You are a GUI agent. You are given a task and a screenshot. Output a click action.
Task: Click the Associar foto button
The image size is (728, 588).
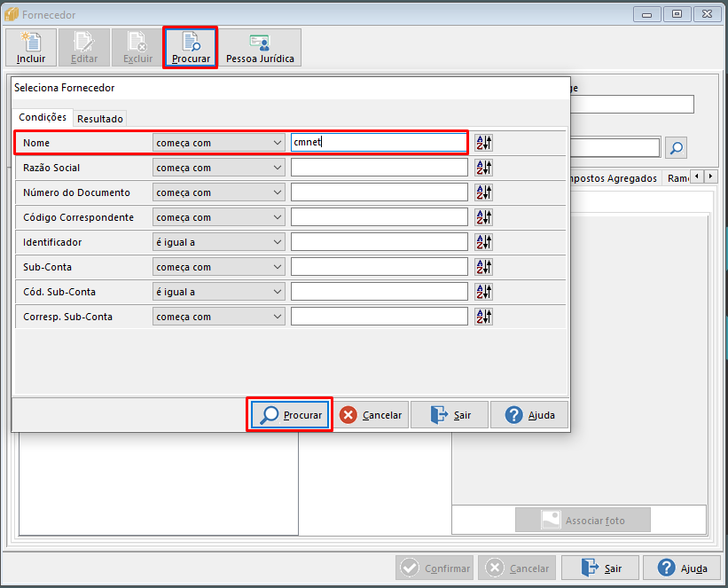click(583, 520)
